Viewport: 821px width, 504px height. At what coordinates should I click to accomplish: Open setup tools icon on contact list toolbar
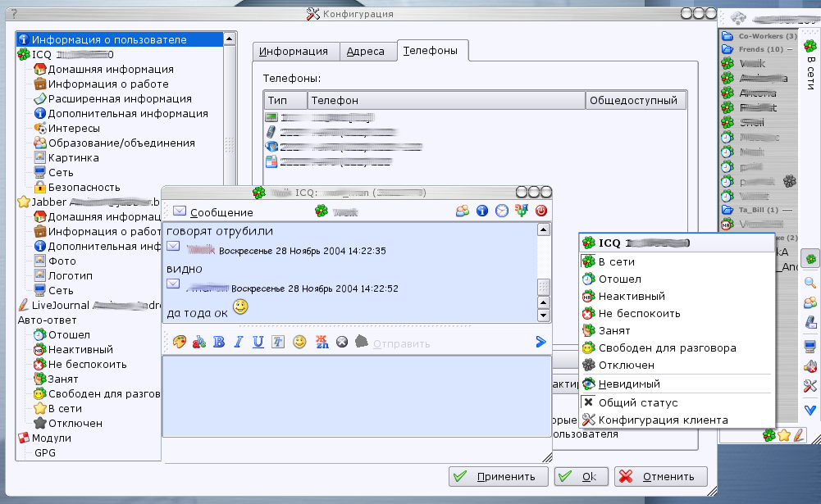(810, 386)
